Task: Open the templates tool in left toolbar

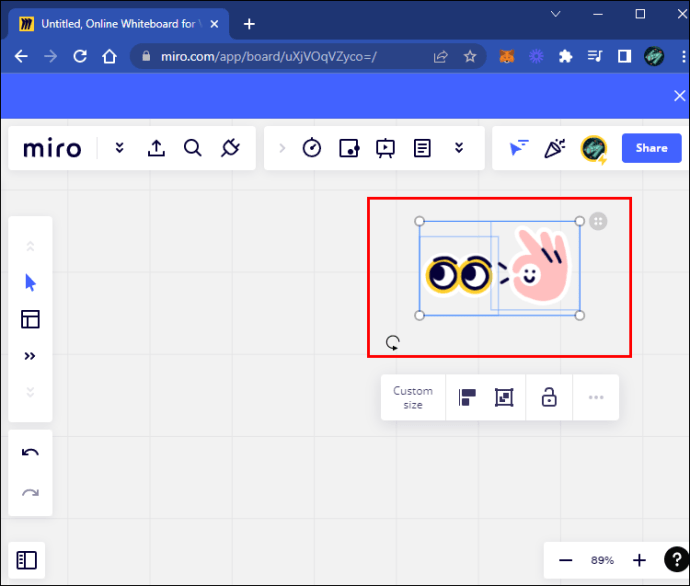Action: (30, 319)
